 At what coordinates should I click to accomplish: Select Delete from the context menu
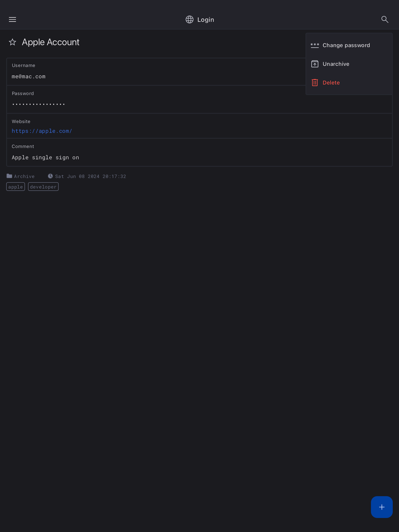pos(331,83)
